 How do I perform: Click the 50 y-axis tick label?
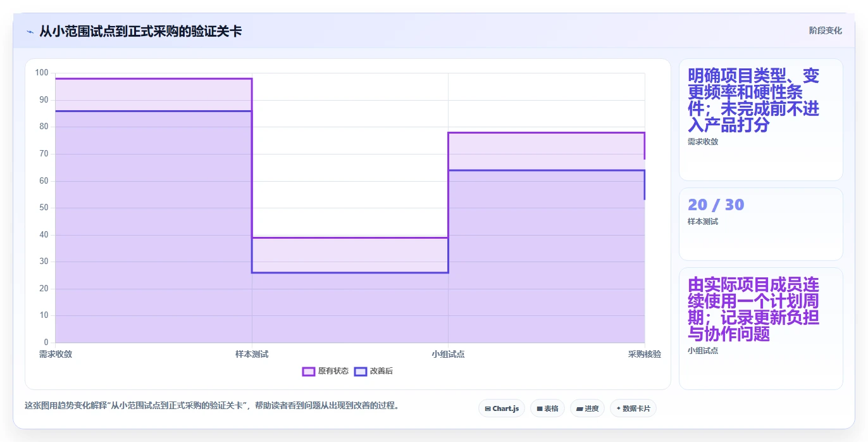click(44, 208)
